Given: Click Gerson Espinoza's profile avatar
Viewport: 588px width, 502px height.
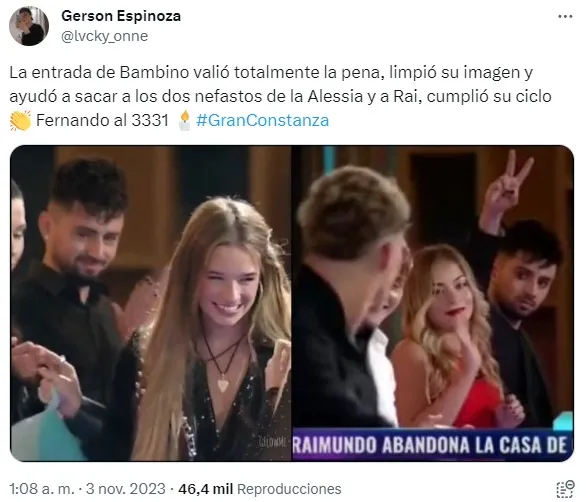Looking at the screenshot, I should tap(29, 26).
